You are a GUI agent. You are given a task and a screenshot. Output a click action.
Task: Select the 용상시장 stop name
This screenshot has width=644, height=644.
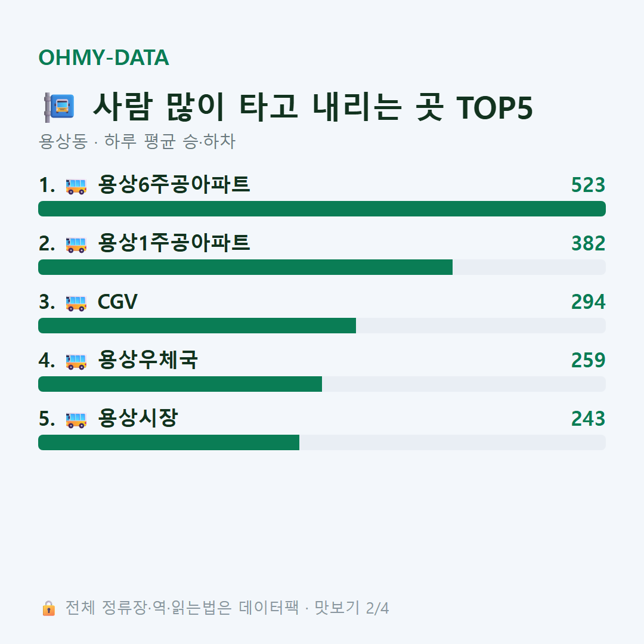click(138, 418)
